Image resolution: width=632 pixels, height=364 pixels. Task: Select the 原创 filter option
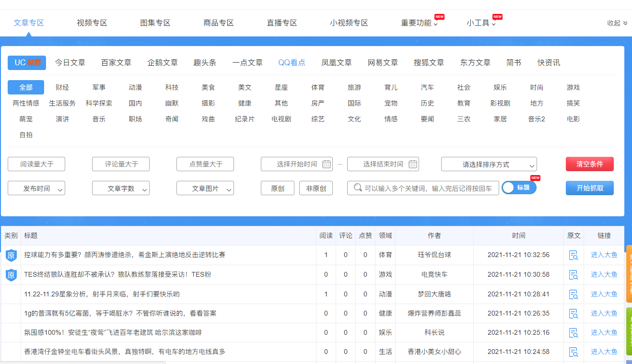(278, 188)
